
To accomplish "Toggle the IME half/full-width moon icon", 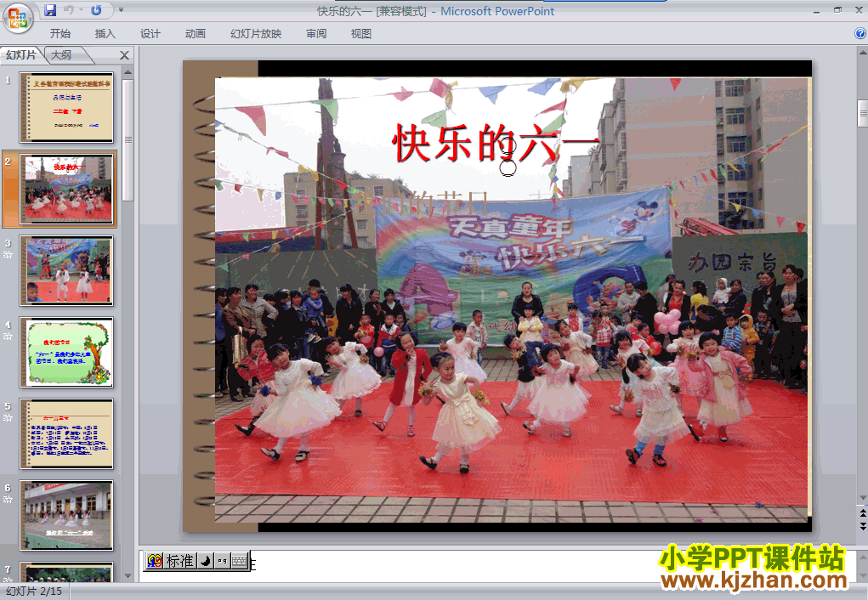I will coord(205,561).
